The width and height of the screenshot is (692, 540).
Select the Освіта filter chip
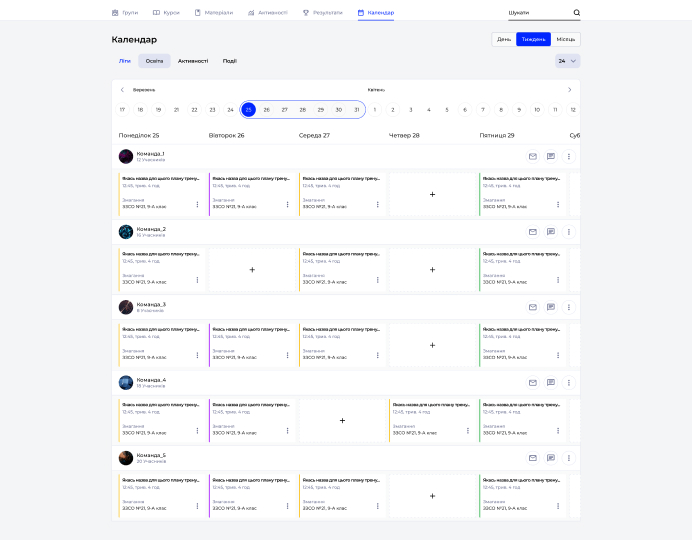[x=154, y=61]
